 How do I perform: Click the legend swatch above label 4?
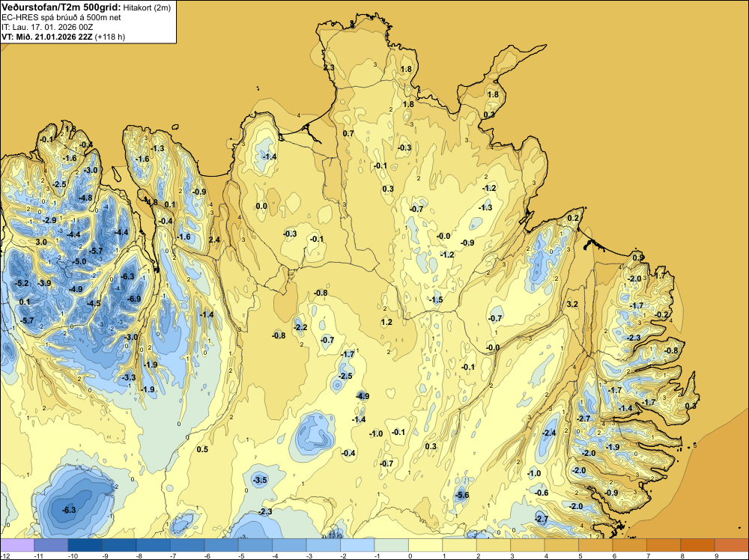point(562,545)
